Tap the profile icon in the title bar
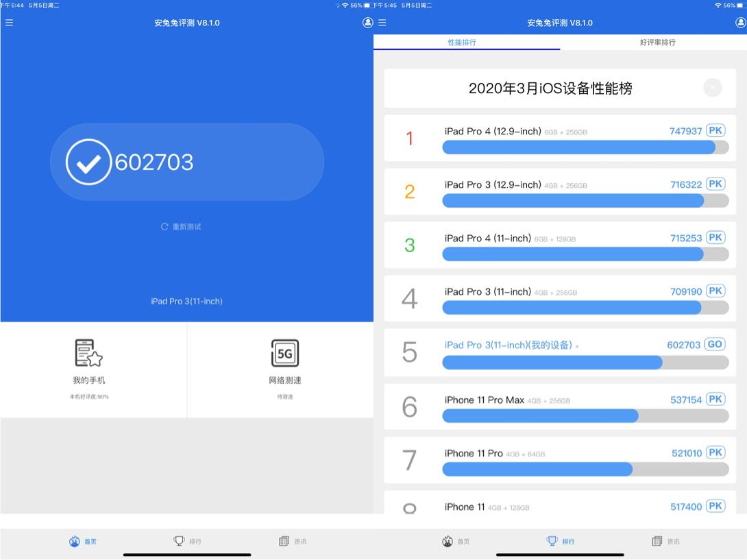 [367, 22]
